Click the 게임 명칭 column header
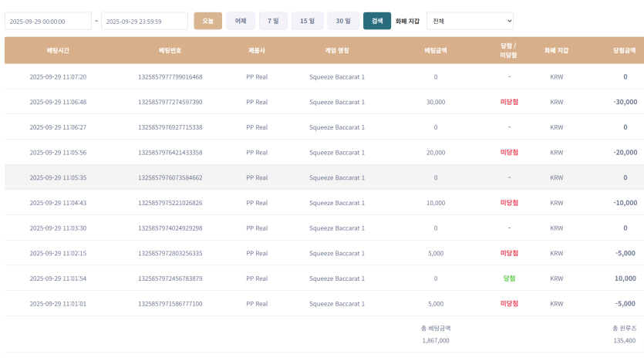Screen dimensions: 644x361 [336, 50]
